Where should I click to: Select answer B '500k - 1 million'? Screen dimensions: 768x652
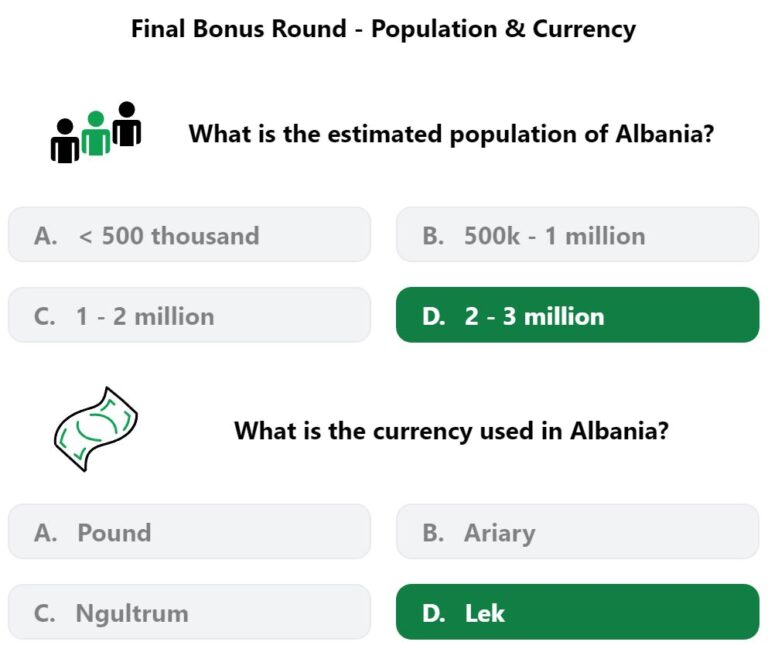577,235
